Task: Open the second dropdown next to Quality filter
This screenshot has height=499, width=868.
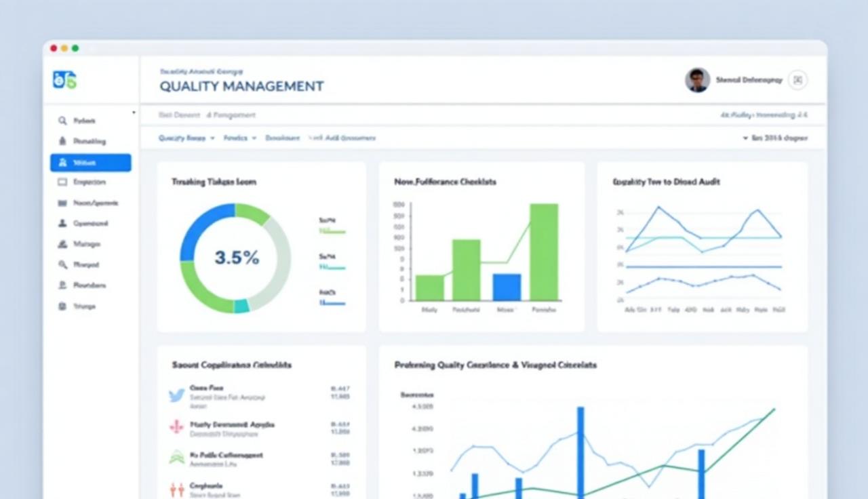Action: [239, 138]
